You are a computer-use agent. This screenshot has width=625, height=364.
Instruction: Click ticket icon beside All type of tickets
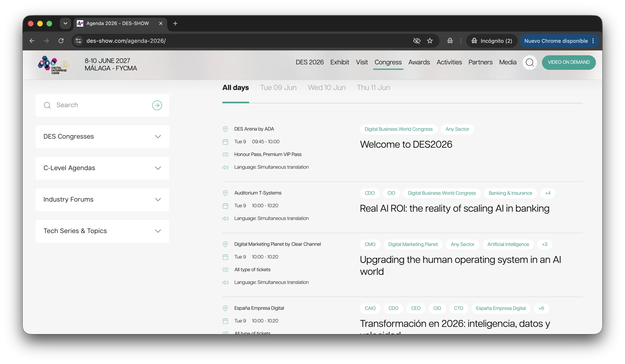tap(225, 270)
